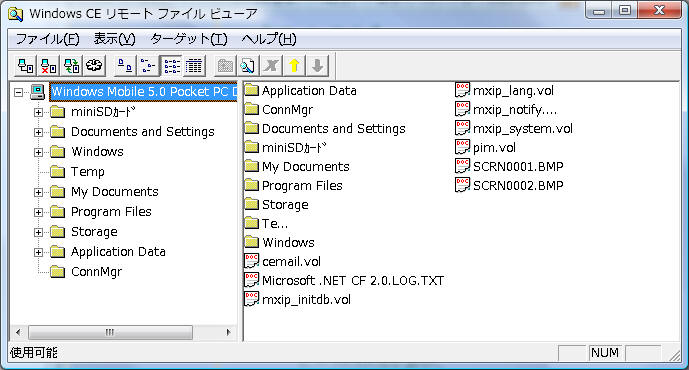Click the Program Files folder icon in list
The image size is (689, 370).
[x=251, y=185]
